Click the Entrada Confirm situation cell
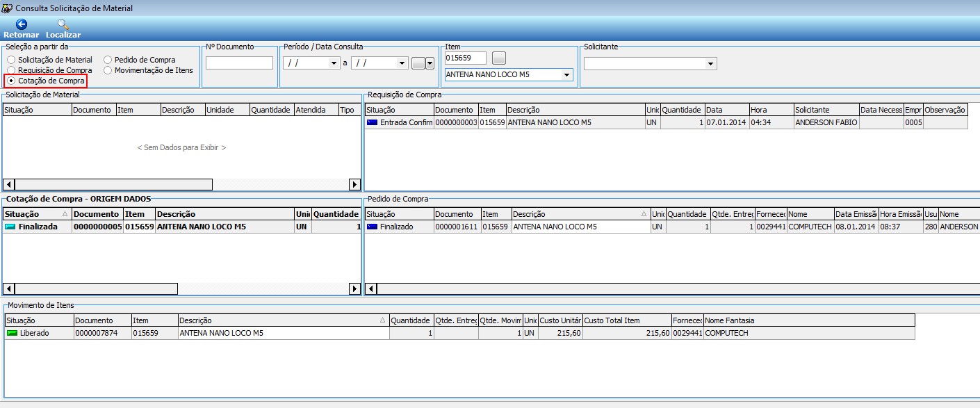The width and height of the screenshot is (980, 408). [400, 122]
